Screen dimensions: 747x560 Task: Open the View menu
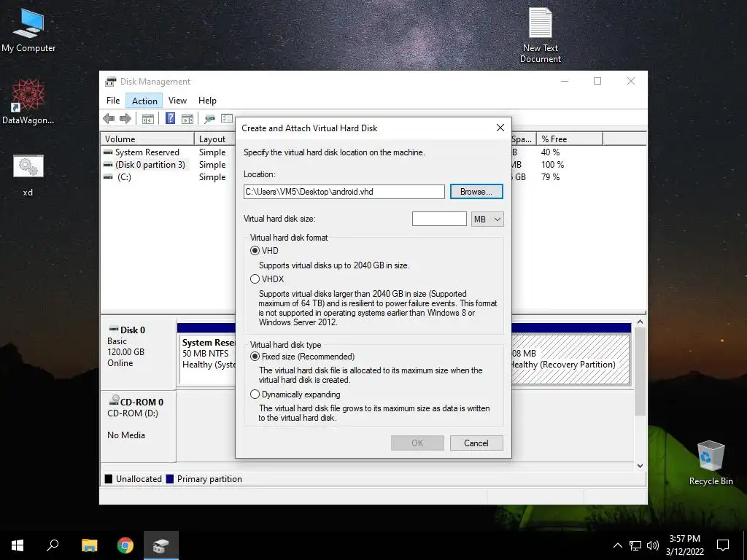[x=177, y=101]
